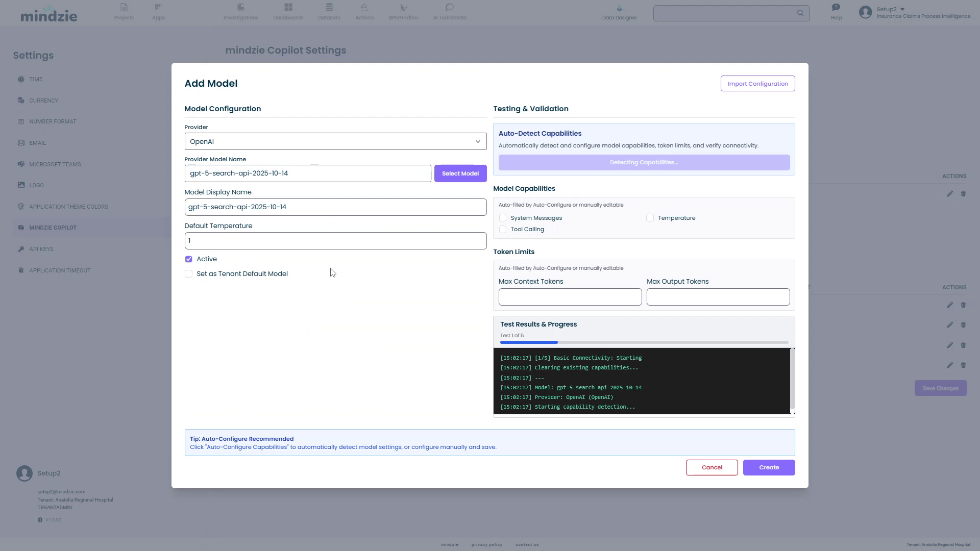This screenshot has width=980, height=551.
Task: Click the Detecting Capabilities button
Action: point(644,163)
